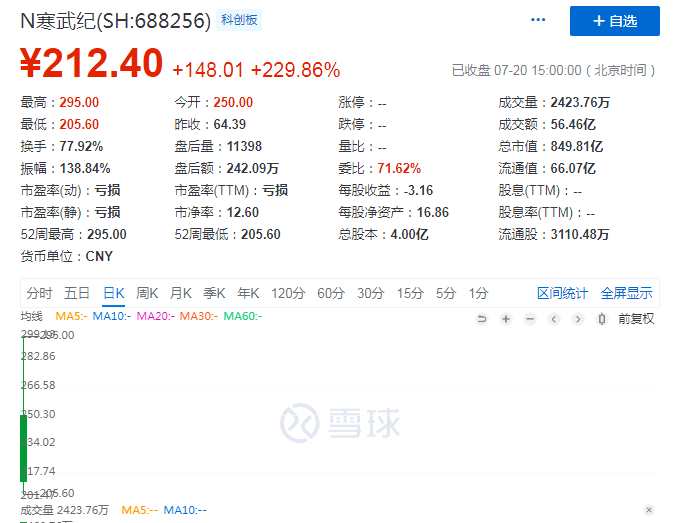
Task: Click the MA30 moving average label
Action: click(198, 316)
